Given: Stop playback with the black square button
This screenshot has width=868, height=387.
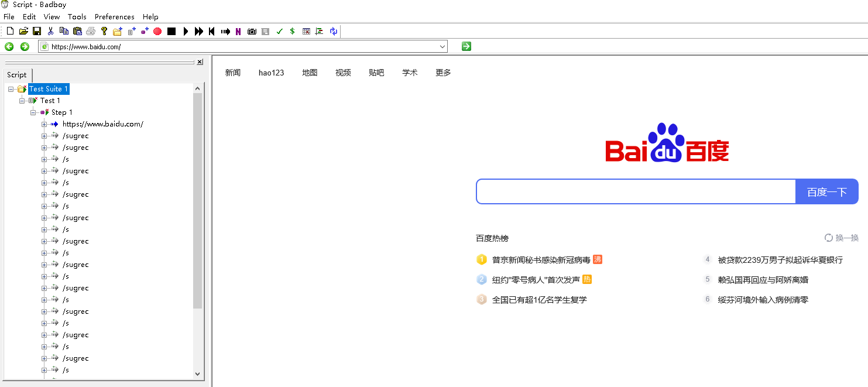Looking at the screenshot, I should tap(171, 31).
